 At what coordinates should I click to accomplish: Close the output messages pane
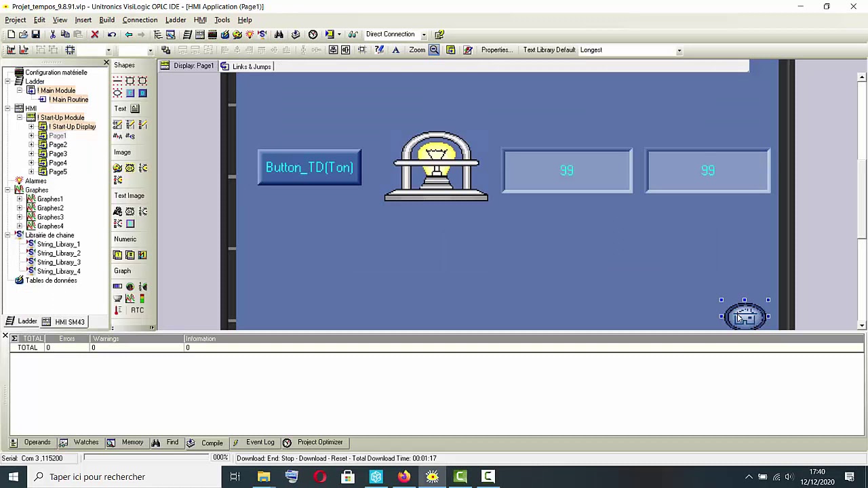pyautogui.click(x=5, y=336)
